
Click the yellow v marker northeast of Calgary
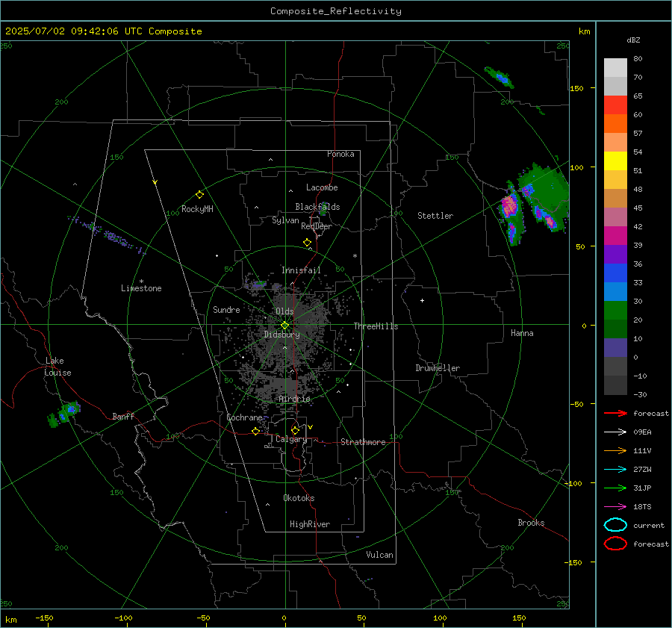pos(311,427)
